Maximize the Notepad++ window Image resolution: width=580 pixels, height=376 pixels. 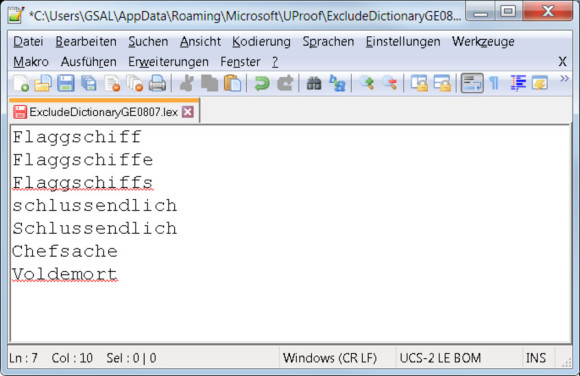508,11
